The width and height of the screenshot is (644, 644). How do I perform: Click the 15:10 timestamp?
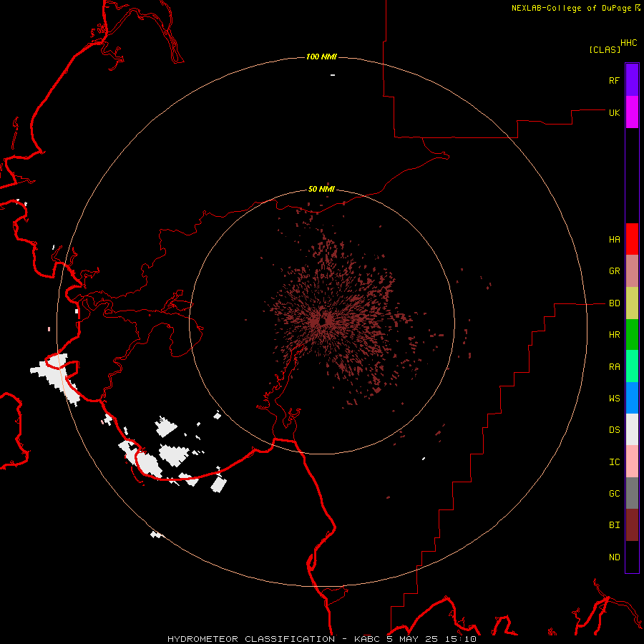[x=460, y=639]
